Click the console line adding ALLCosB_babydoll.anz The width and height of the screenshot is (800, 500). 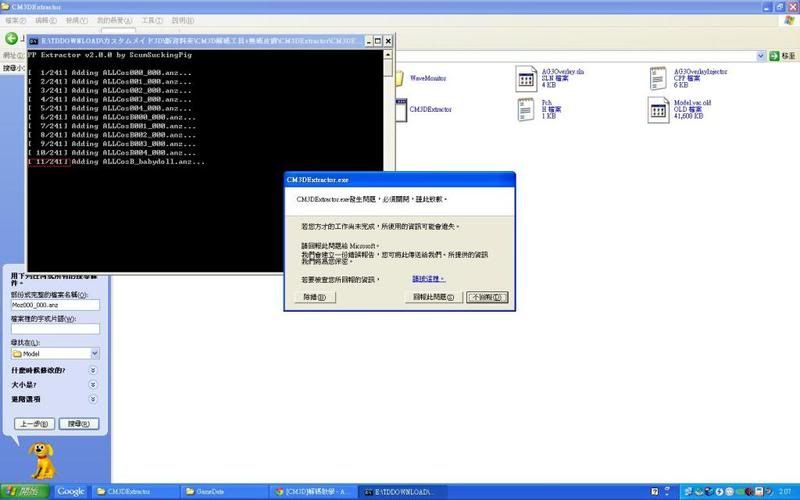tap(116, 162)
